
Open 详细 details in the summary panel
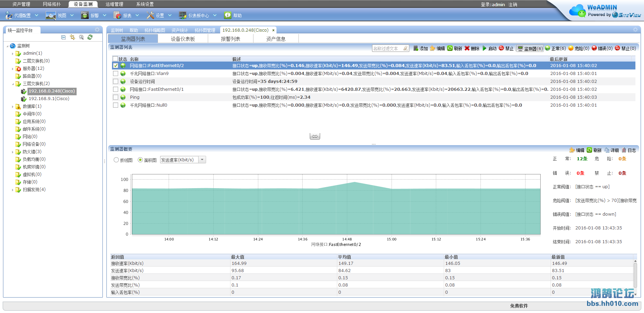click(611, 150)
